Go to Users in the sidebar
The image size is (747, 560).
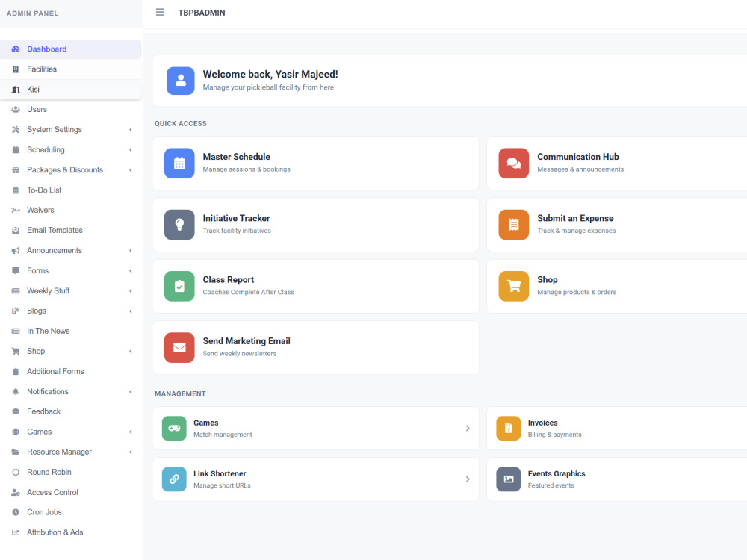coord(70,110)
